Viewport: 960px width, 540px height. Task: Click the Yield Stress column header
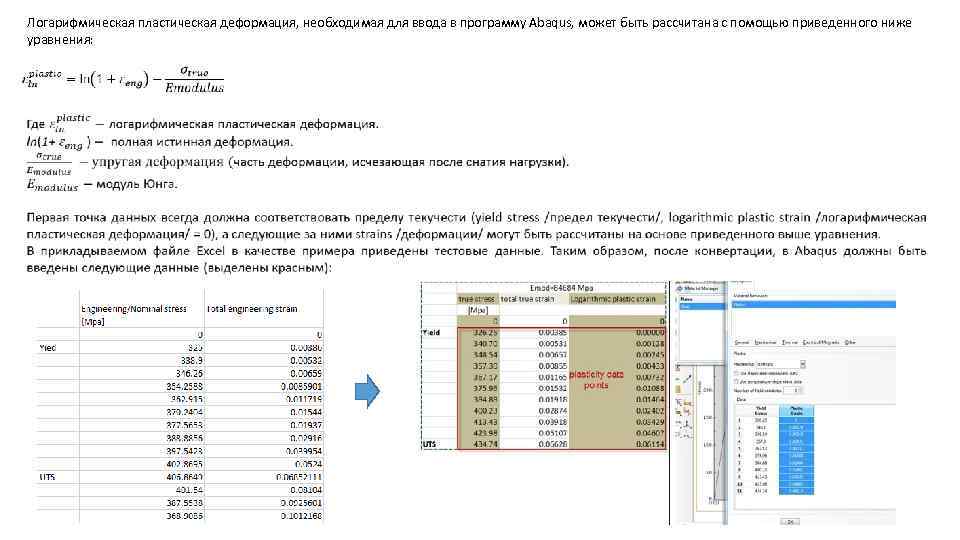(761, 411)
